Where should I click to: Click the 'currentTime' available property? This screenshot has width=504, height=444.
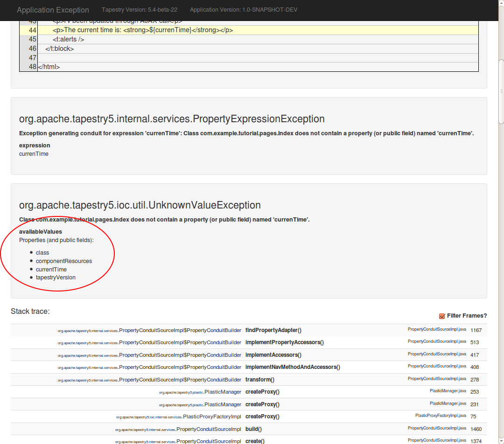click(51, 270)
